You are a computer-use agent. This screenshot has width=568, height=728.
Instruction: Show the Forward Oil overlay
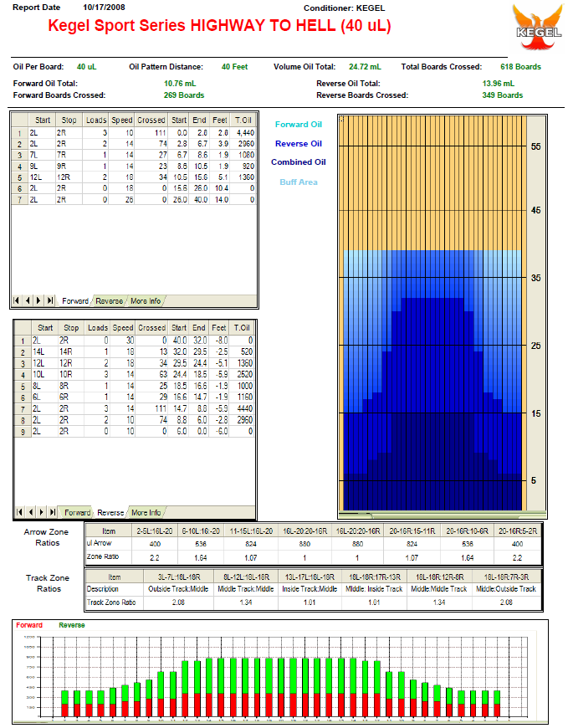pyautogui.click(x=299, y=125)
